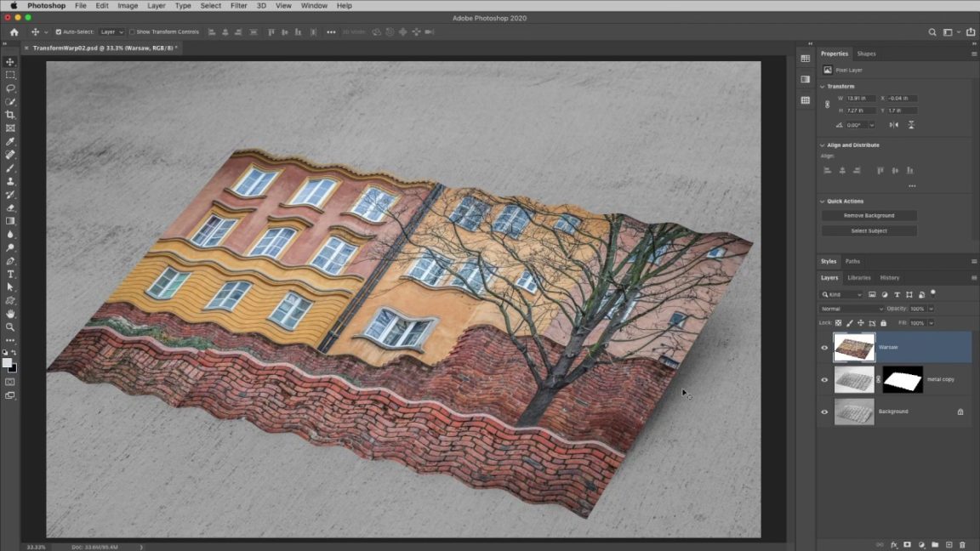This screenshot has height=551, width=980.
Task: Click the Flip Horizontal icon in Properties
Action: [x=893, y=125]
